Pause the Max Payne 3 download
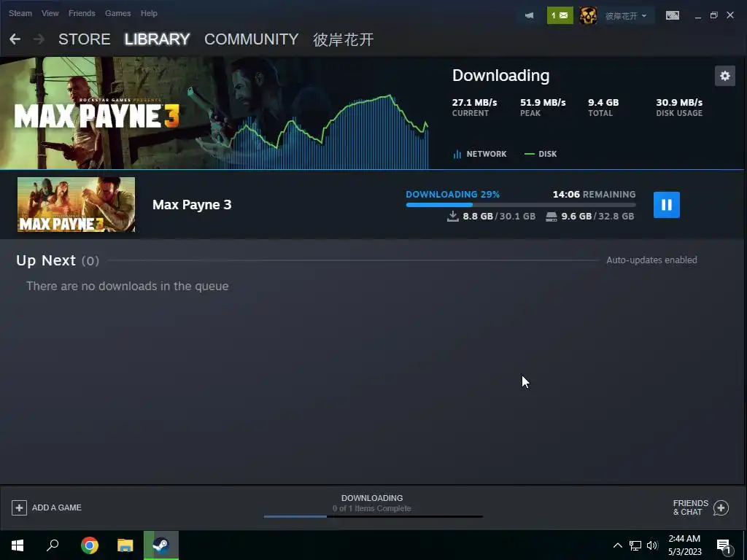The image size is (747, 560). 667,205
